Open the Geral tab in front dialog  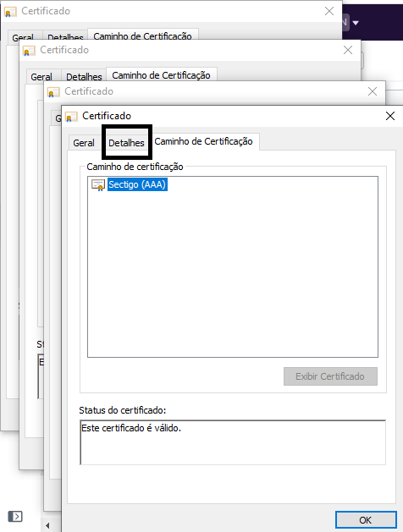tap(84, 143)
